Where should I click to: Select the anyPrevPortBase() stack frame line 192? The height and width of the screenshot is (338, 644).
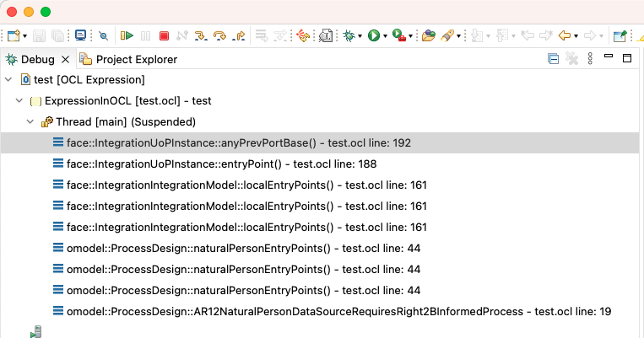point(232,142)
